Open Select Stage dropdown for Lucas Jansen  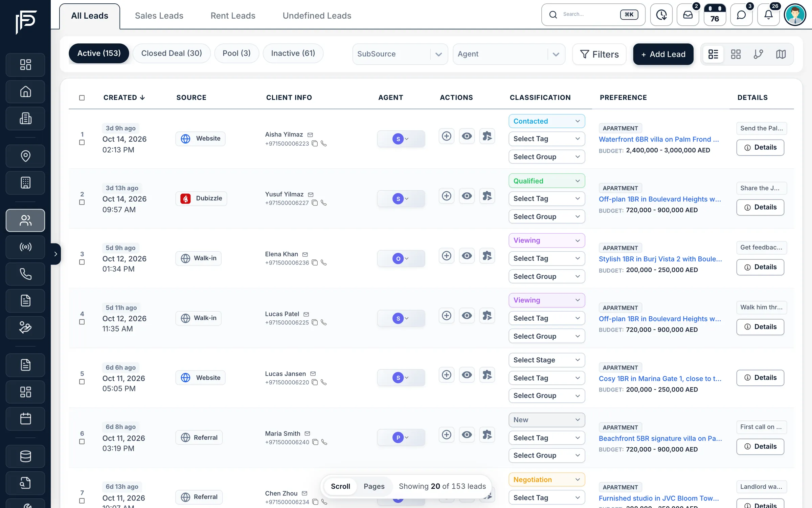point(547,360)
